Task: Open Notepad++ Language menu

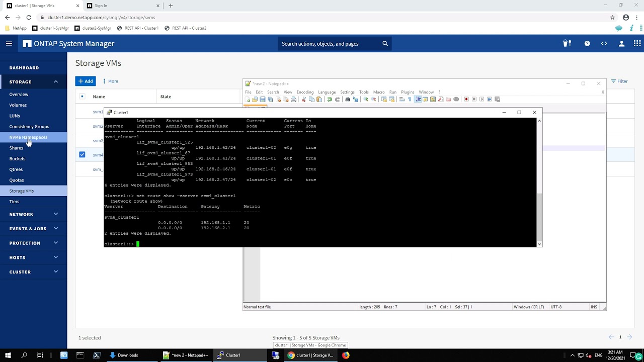Action: pos(327,92)
